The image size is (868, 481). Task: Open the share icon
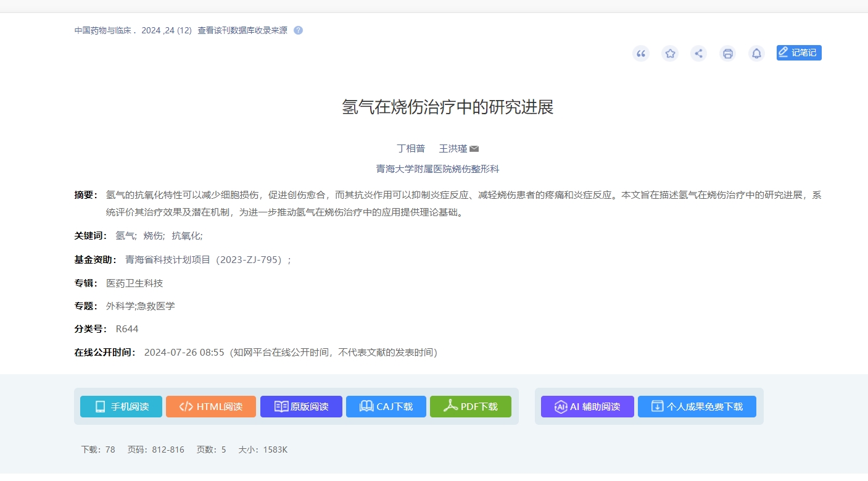(x=698, y=54)
